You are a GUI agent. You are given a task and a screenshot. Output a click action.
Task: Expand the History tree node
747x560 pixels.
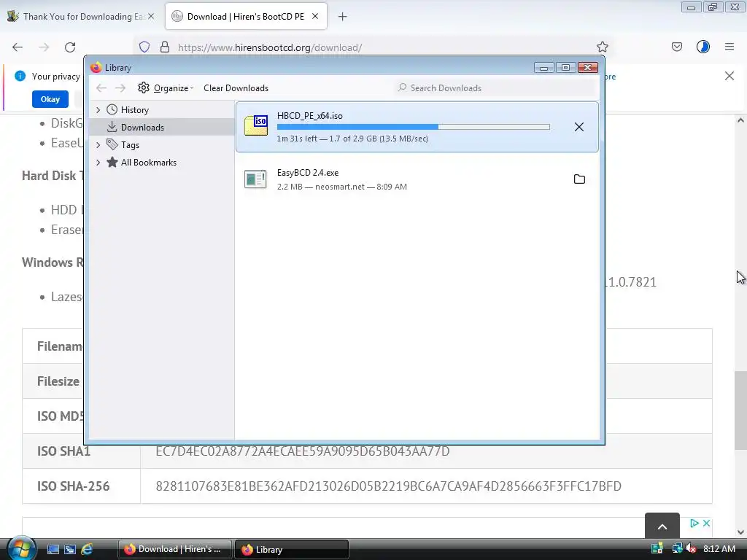click(x=98, y=110)
